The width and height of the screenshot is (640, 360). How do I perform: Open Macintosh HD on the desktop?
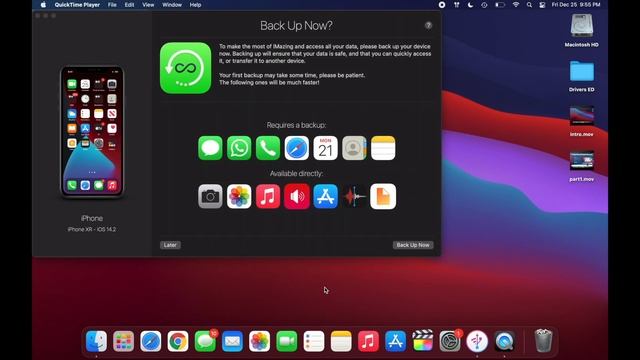[582, 26]
